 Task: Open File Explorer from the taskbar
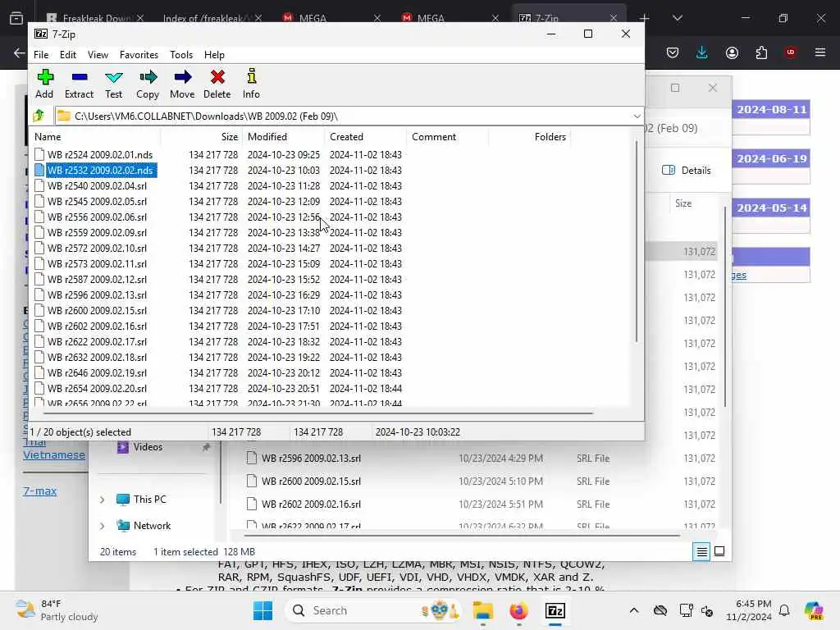pos(482,610)
